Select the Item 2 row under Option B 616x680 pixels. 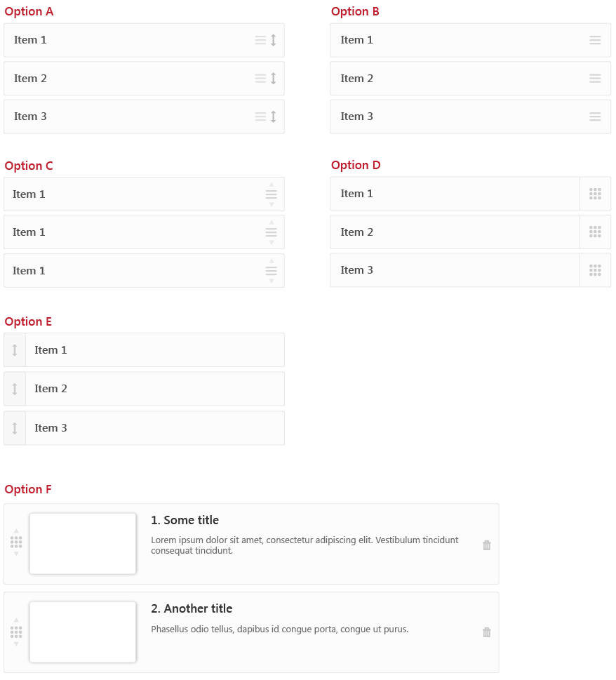(471, 78)
